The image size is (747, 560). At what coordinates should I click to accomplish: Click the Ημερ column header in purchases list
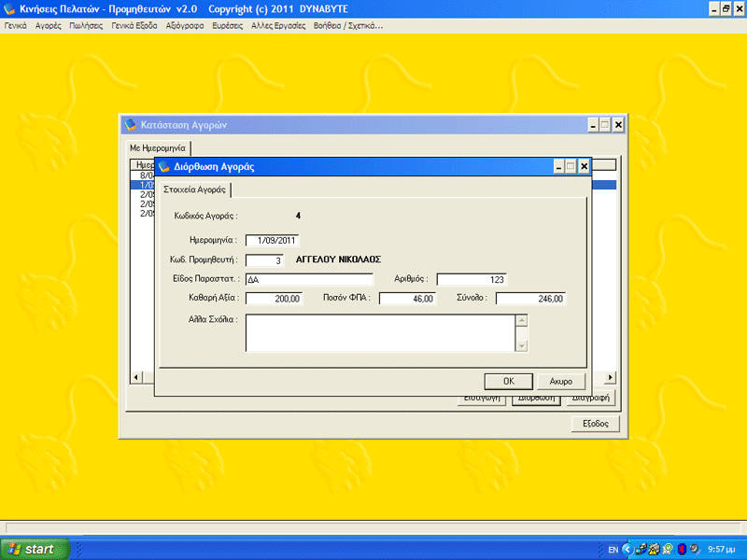[x=143, y=165]
